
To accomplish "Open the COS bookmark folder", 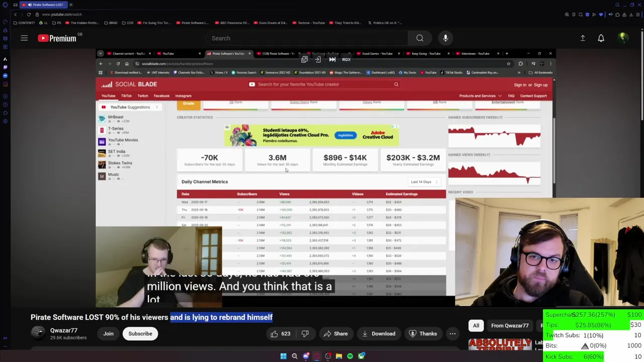I will 128,23.
